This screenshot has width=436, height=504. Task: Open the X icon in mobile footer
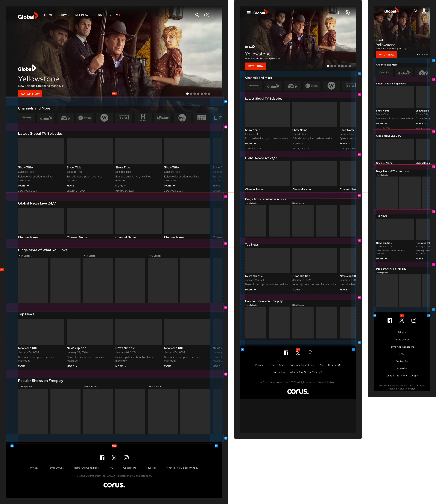(x=402, y=320)
